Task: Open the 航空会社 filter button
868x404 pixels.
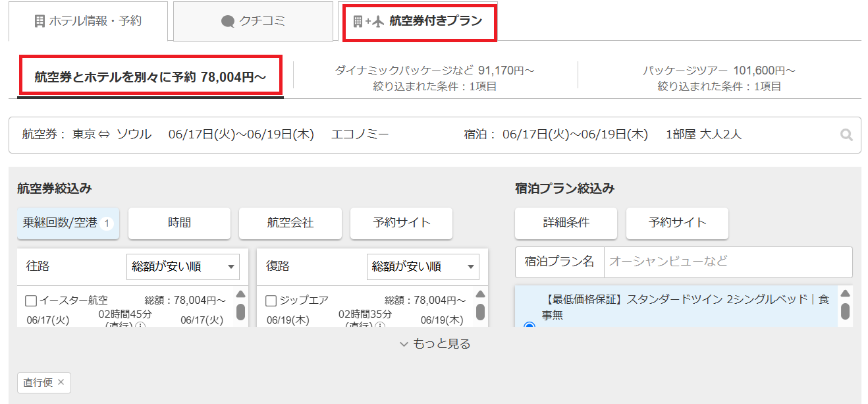Action: click(290, 223)
